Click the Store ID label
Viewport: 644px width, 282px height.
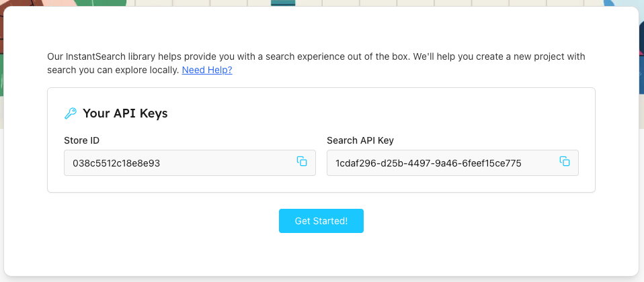(82, 140)
